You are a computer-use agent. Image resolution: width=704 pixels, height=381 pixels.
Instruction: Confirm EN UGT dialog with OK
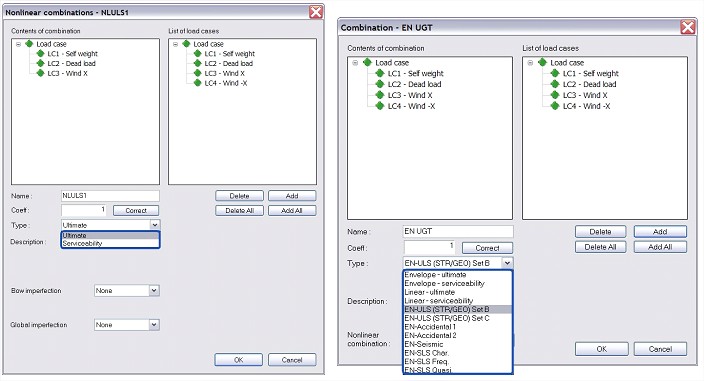(x=602, y=349)
